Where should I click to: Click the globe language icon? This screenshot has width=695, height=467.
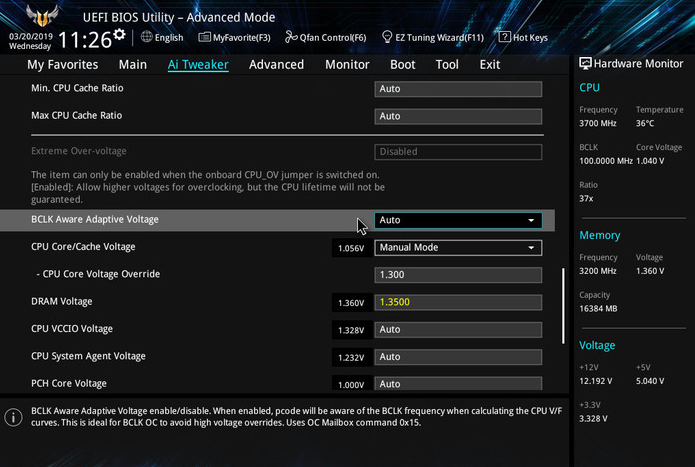tap(146, 37)
